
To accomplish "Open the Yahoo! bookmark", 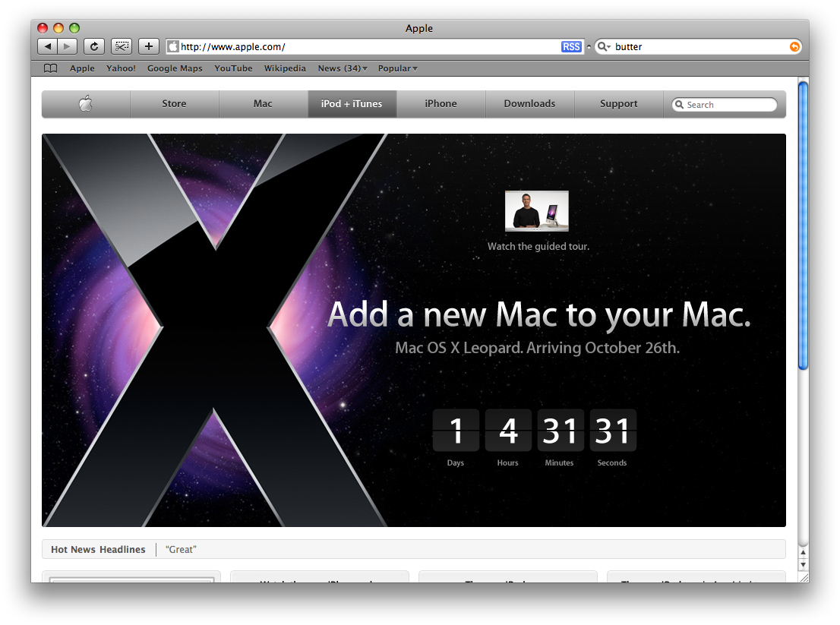I will [121, 68].
